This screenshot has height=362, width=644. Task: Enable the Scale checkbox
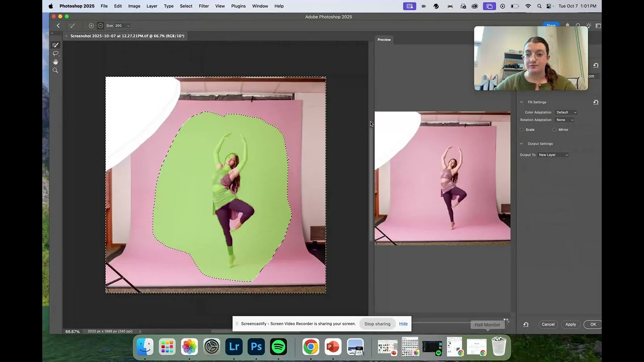pos(522,130)
